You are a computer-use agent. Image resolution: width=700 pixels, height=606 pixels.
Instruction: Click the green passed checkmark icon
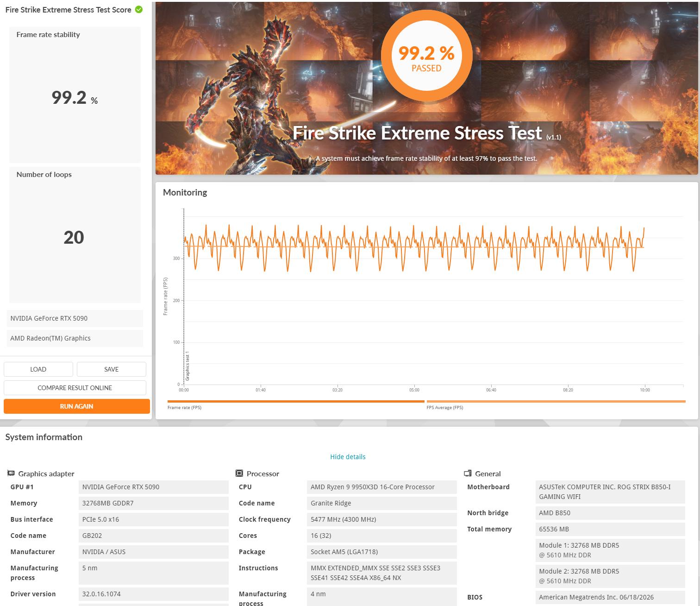coord(139,9)
